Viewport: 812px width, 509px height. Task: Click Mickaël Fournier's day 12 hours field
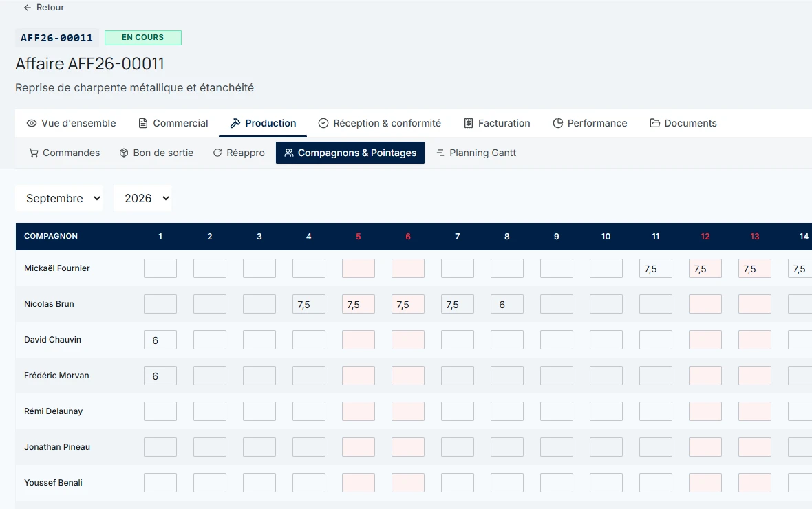pos(705,268)
